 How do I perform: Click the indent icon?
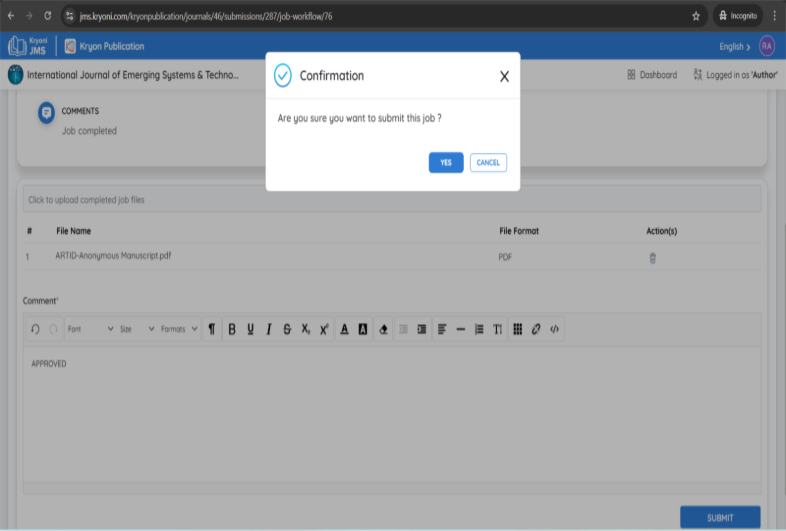click(422, 329)
